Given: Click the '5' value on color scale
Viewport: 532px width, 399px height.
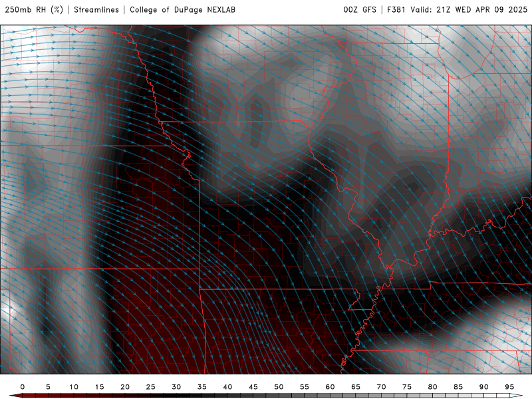Looking at the screenshot, I should point(48,387).
